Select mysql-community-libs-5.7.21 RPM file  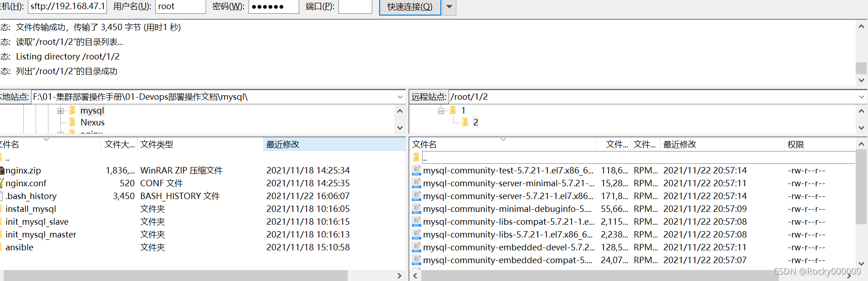[x=508, y=235]
